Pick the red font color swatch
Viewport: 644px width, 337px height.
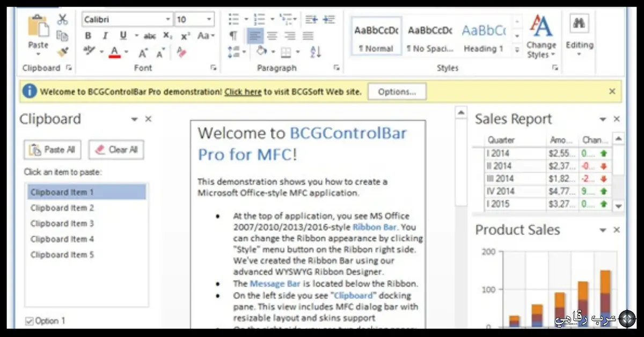pos(114,53)
